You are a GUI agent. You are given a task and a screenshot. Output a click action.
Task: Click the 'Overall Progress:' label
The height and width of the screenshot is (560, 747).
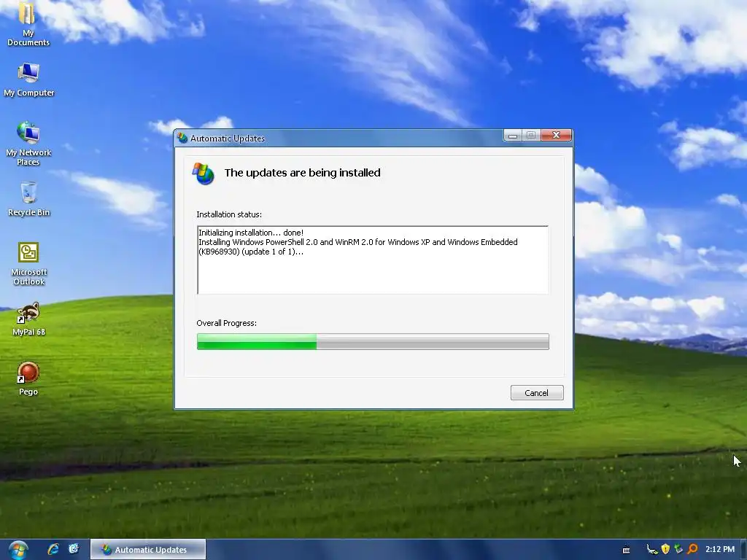click(x=227, y=323)
